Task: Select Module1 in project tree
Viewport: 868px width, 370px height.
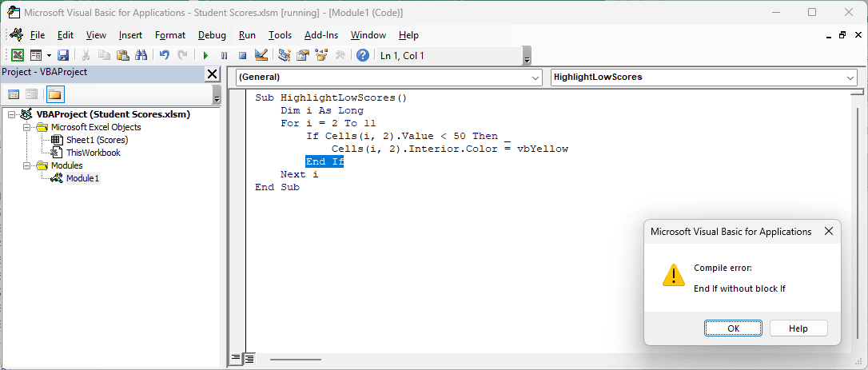Action: 83,178
